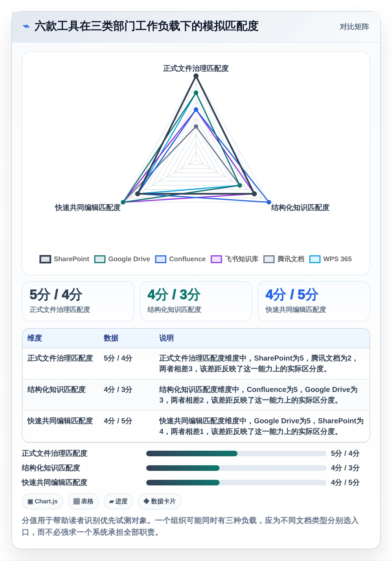Click the SharePoint point at the top radar vertex
392x561 pixels.
[196, 76]
